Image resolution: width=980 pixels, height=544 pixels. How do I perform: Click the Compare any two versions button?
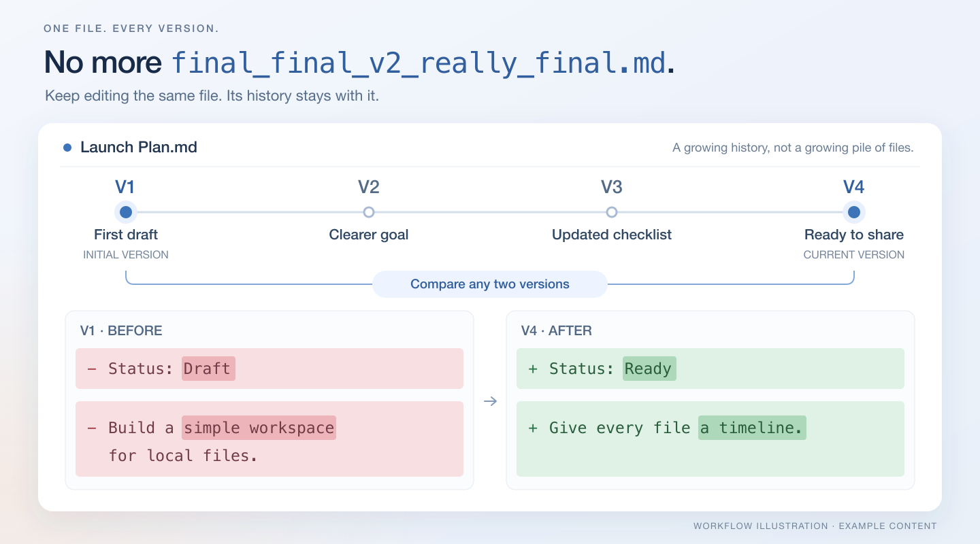pyautogui.click(x=490, y=284)
